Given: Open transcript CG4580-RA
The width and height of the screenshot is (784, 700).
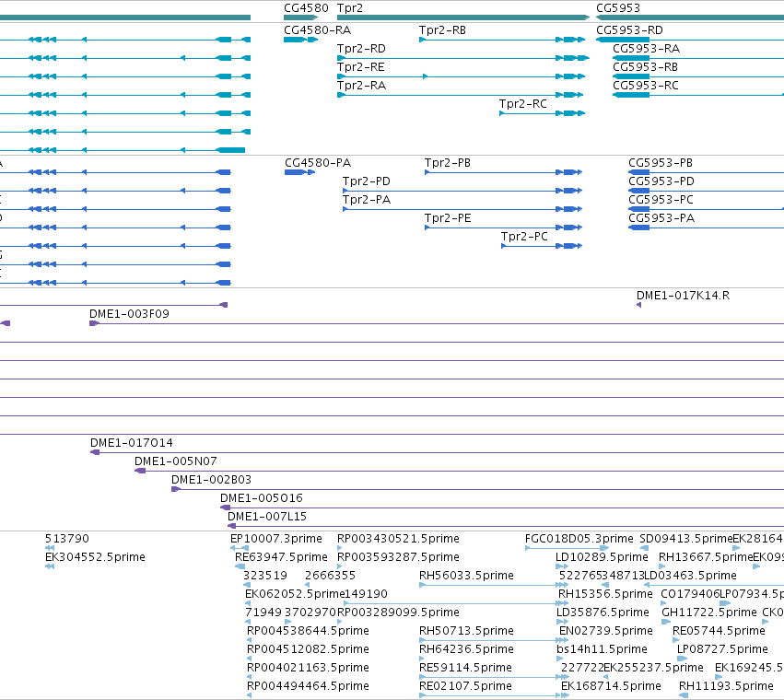Looking at the screenshot, I should coord(318,30).
